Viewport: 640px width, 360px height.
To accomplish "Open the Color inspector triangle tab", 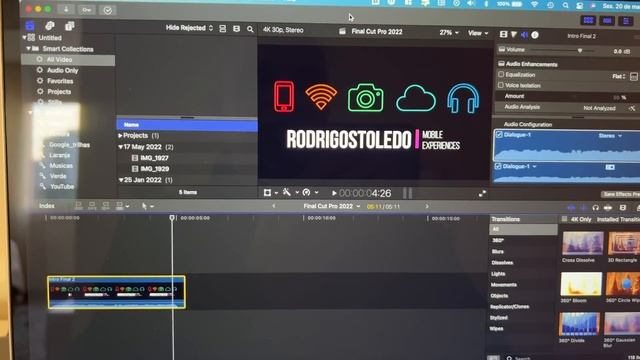I will click(x=514, y=35).
